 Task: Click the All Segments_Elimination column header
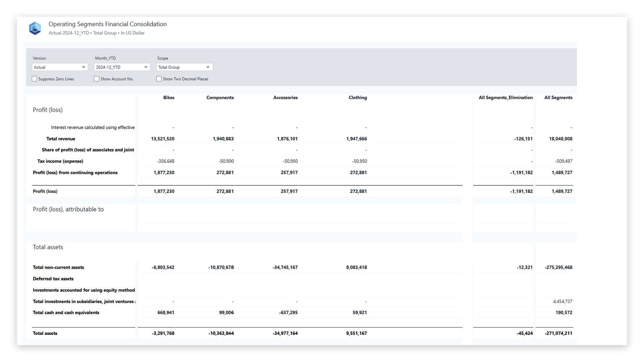pyautogui.click(x=505, y=98)
